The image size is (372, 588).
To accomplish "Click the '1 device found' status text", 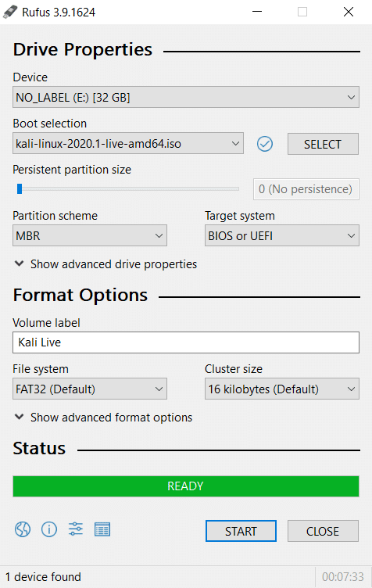I will [43, 577].
